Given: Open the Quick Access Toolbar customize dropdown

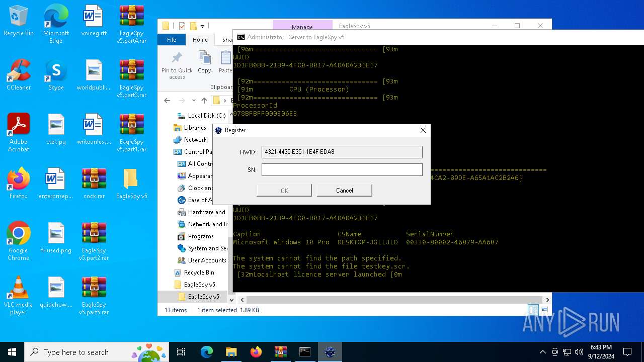Looking at the screenshot, I should (x=202, y=26).
